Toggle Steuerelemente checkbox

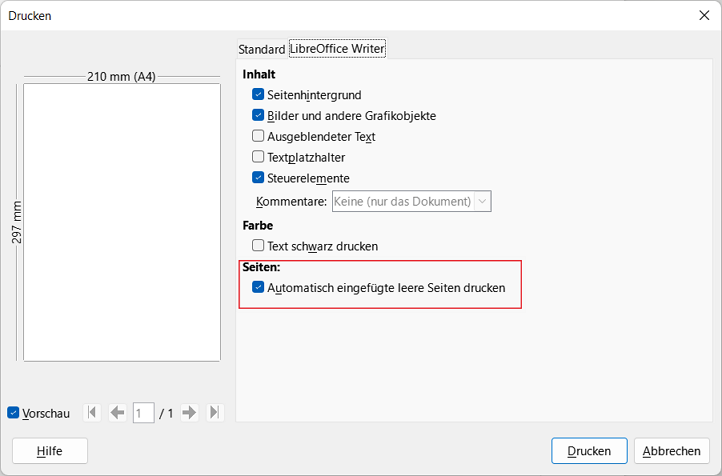pos(258,178)
